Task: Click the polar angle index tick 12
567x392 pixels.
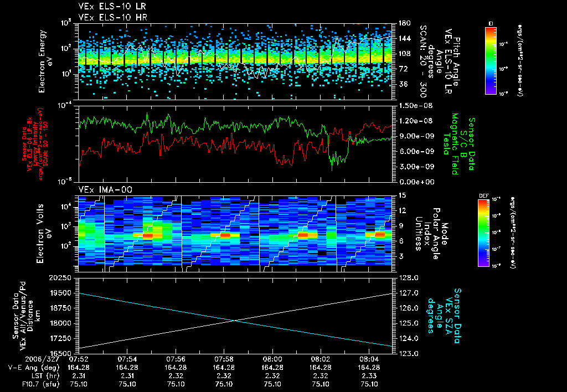Action: click(x=402, y=210)
